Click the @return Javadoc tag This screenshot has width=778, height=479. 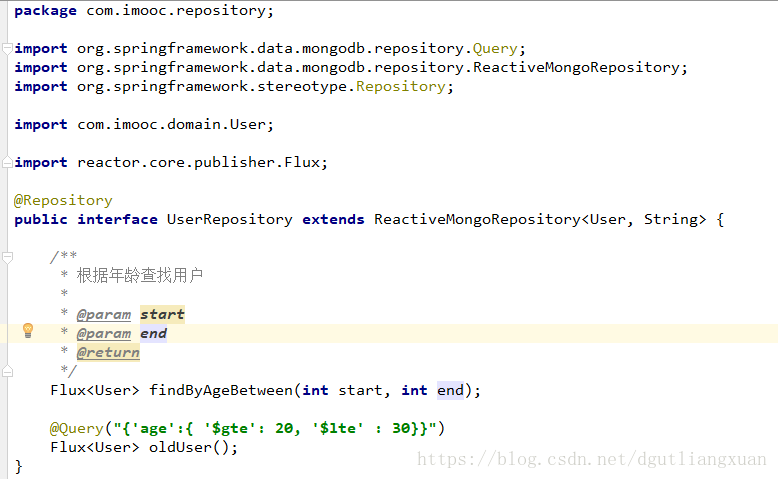[108, 352]
